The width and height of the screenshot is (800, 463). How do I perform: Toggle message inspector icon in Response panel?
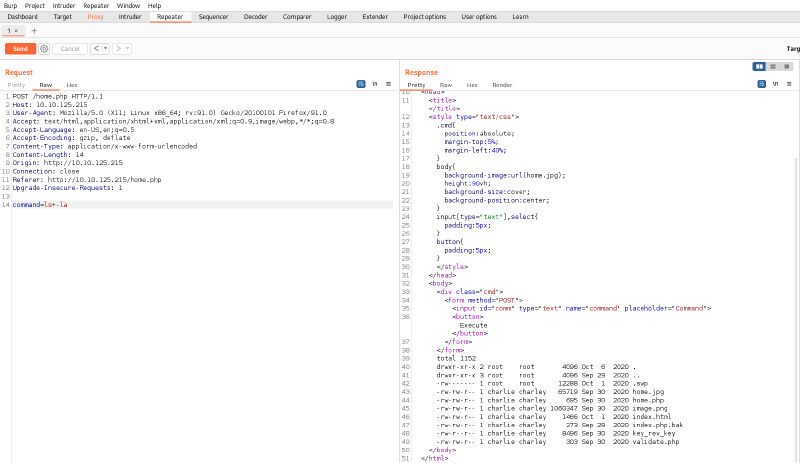click(x=761, y=85)
